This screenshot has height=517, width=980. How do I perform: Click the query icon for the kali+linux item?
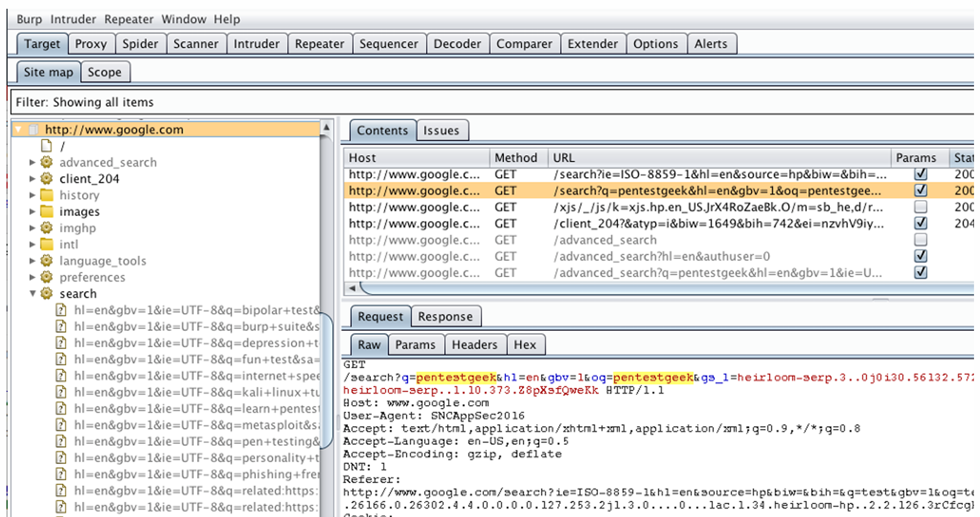(61, 392)
